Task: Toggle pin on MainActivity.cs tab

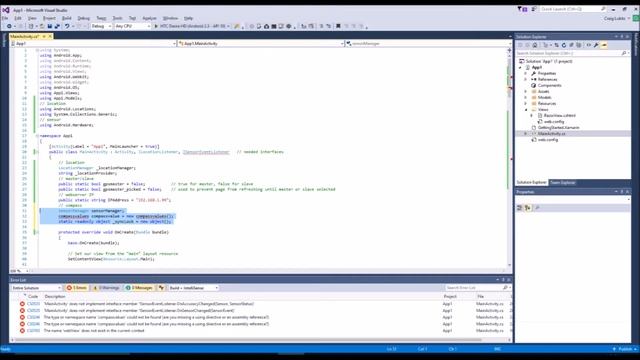Action: point(44,37)
